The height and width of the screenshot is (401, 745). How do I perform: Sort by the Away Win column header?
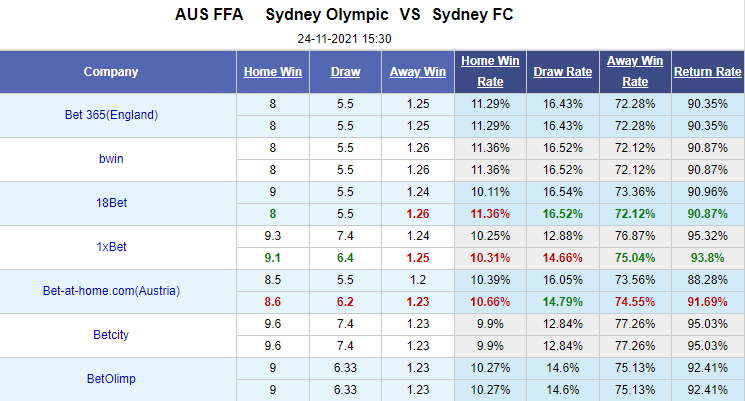tap(418, 72)
